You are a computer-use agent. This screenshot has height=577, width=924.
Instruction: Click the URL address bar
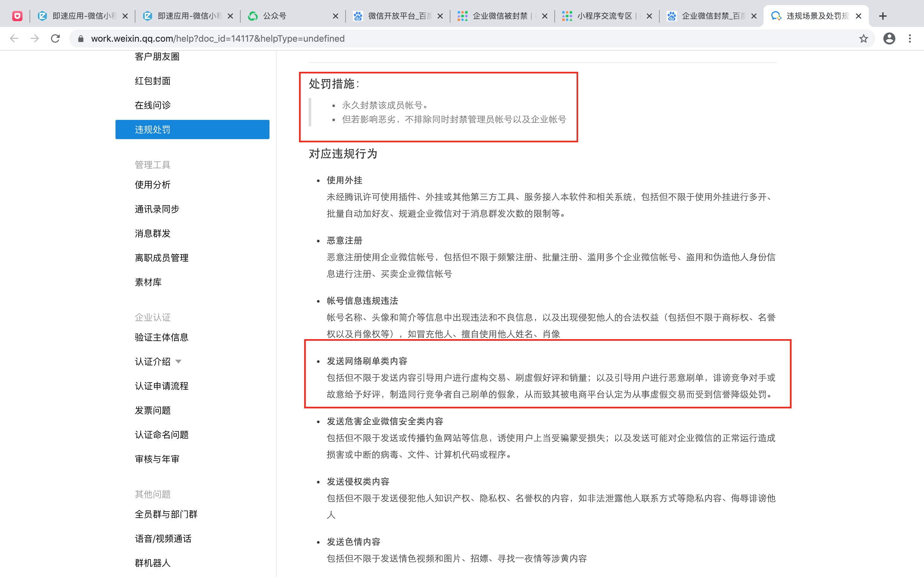458,38
